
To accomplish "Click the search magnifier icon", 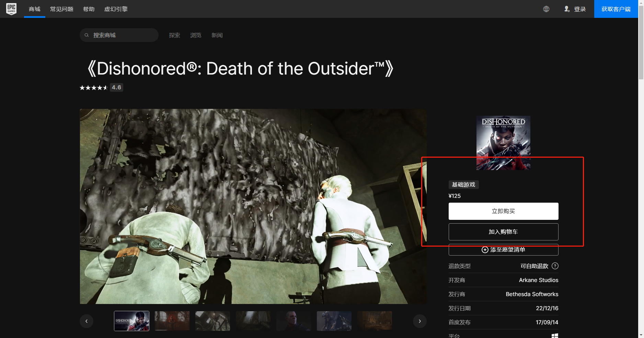I will tap(87, 35).
